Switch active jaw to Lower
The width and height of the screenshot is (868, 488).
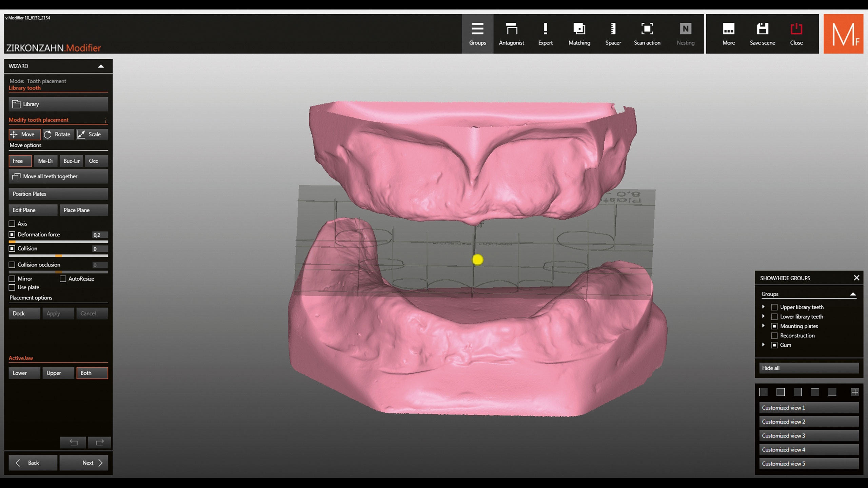[x=24, y=373]
